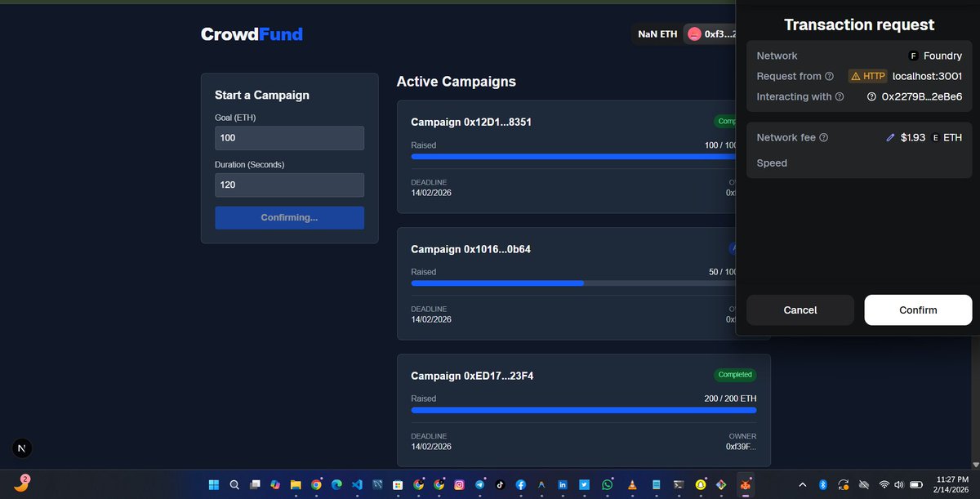980x499 pixels.
Task: Confirm the transaction request
Action: [918, 310]
